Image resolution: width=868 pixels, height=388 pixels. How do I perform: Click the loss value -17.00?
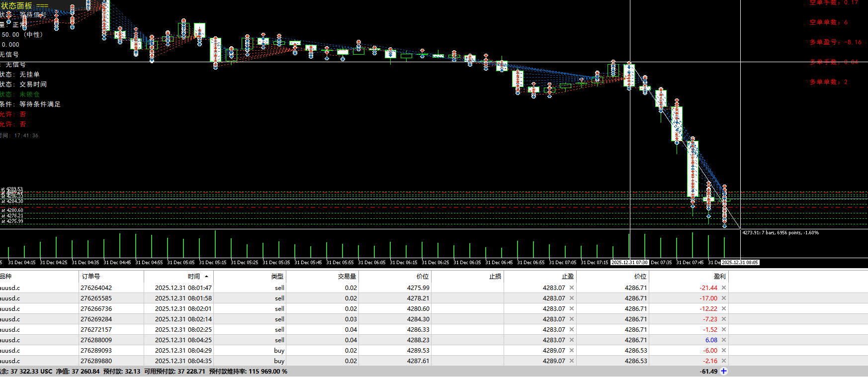click(708, 298)
